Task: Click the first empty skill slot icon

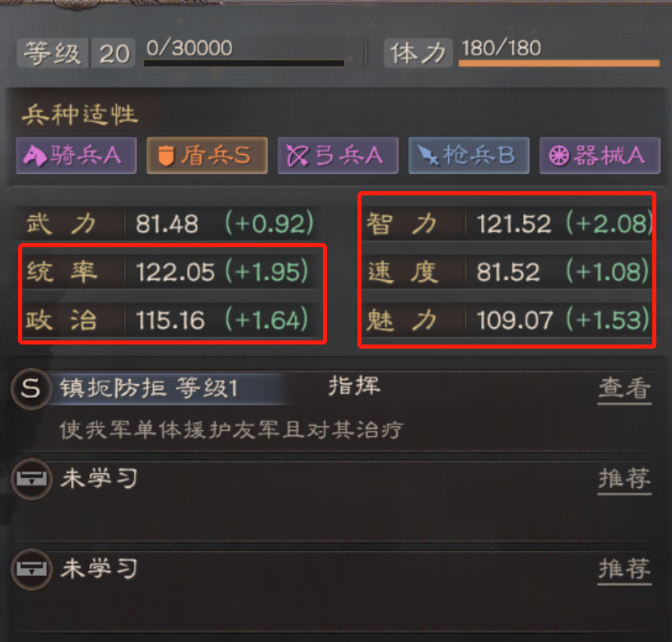Action: click(x=31, y=479)
